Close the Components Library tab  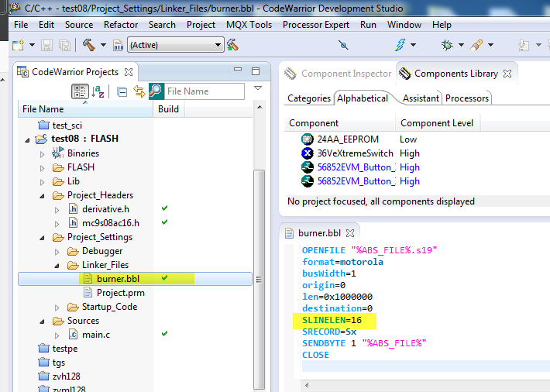click(507, 74)
